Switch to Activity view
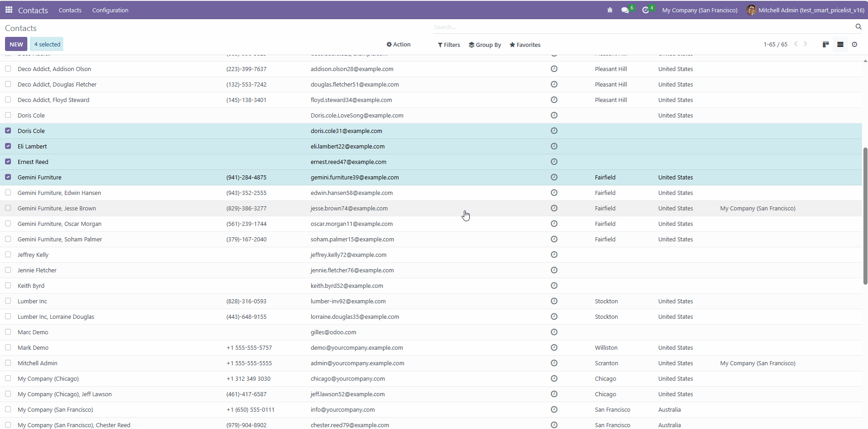The height and width of the screenshot is (429, 868). click(854, 44)
